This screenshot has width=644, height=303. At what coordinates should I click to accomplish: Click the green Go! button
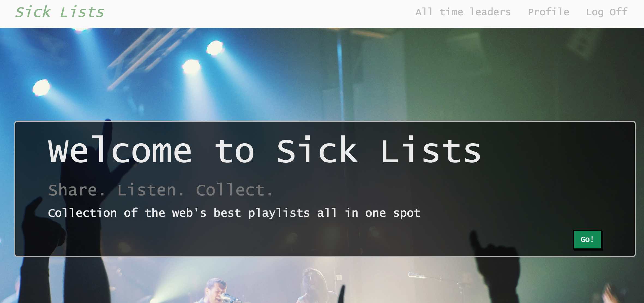click(x=588, y=240)
